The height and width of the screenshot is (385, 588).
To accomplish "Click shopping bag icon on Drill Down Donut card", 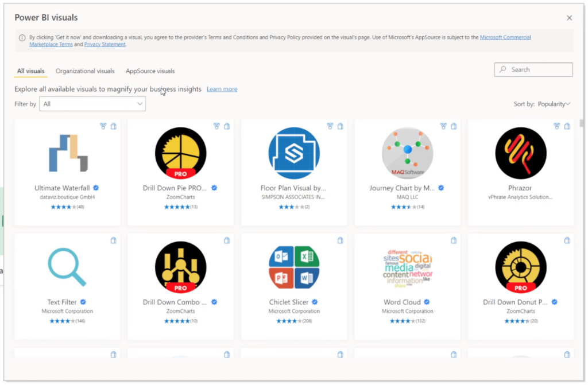I will 567,240.
